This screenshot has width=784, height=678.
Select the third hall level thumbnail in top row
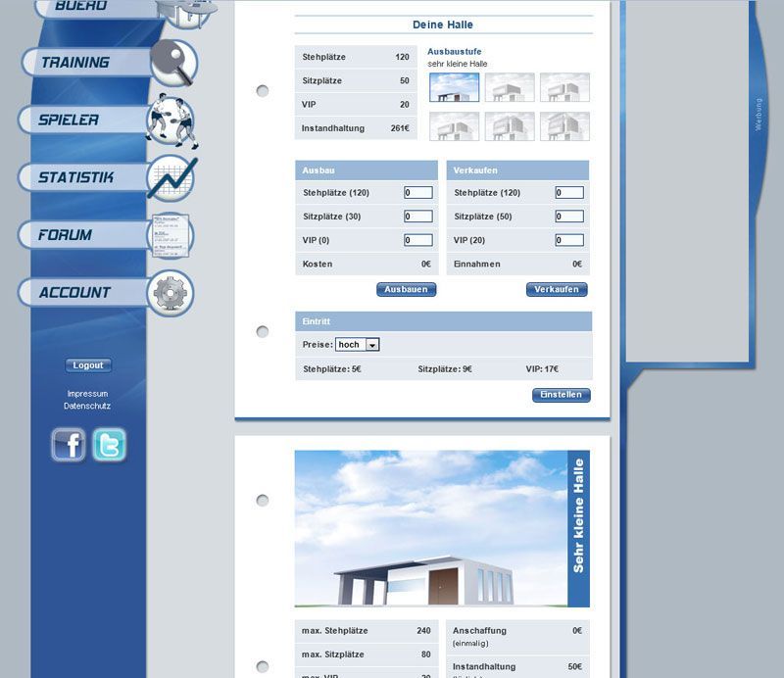tap(564, 87)
